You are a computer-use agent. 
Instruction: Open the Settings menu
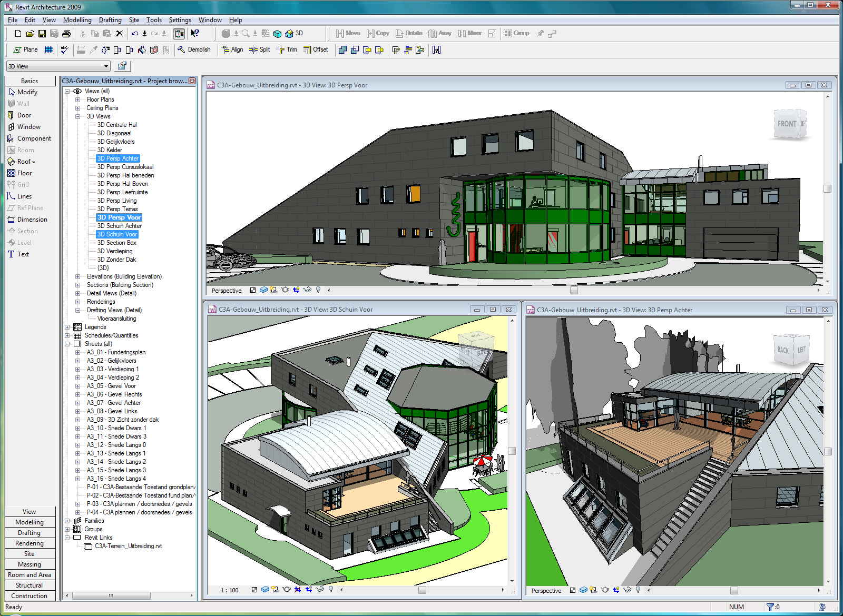[180, 20]
